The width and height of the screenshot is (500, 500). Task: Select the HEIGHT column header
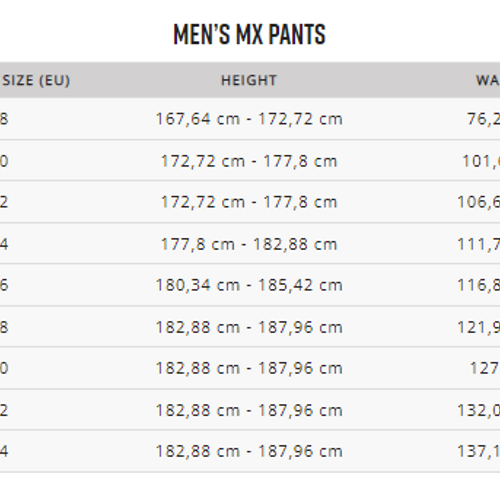[x=249, y=80]
